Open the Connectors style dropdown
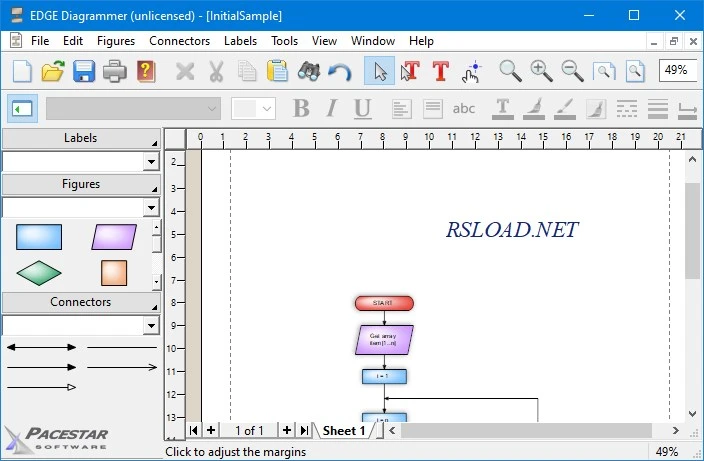 (x=151, y=325)
